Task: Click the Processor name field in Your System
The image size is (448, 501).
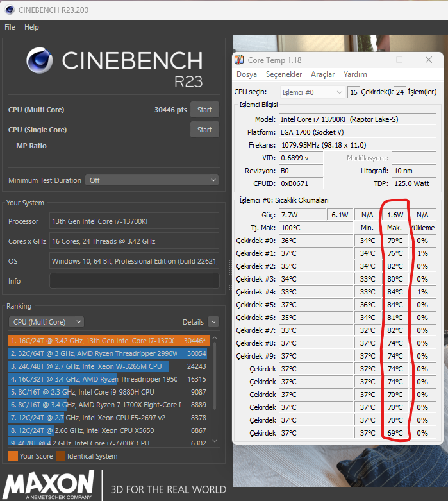Action: [x=135, y=221]
